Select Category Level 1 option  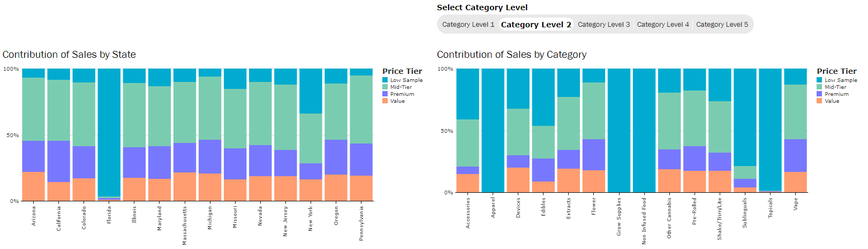tap(468, 25)
